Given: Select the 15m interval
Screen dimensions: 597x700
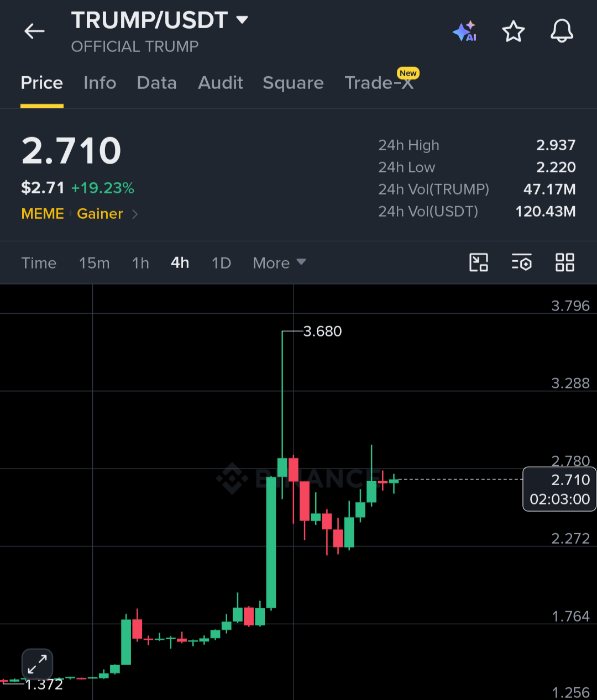Looking at the screenshot, I should click(x=95, y=263).
